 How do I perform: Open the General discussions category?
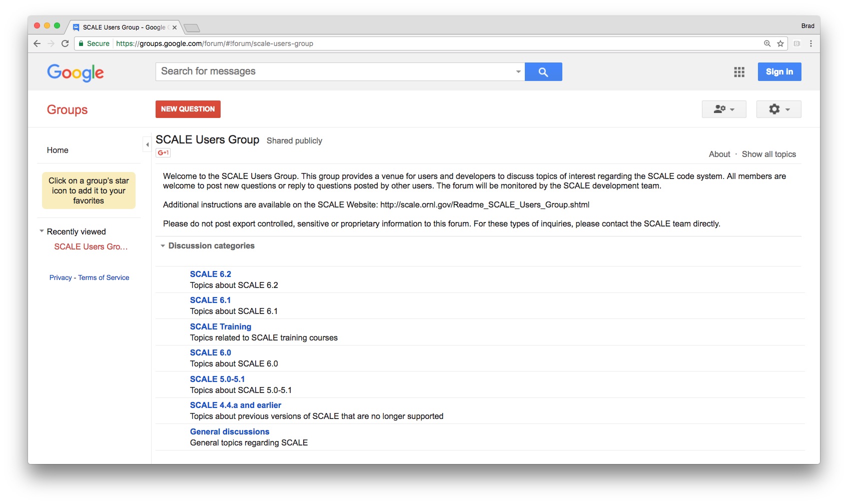point(230,431)
